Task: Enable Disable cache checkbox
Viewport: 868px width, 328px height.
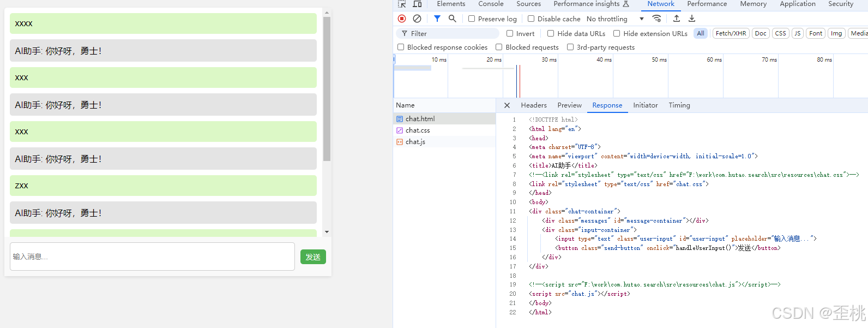Action: (531, 19)
